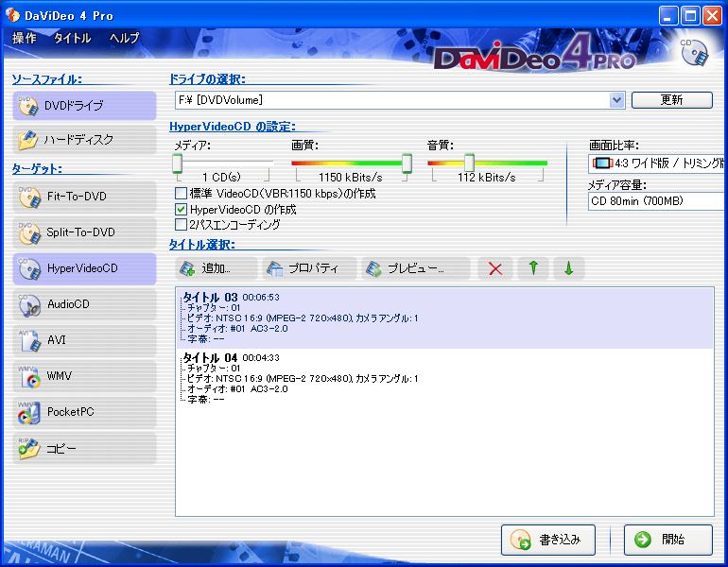Select タイトル 03 in title list

444,318
